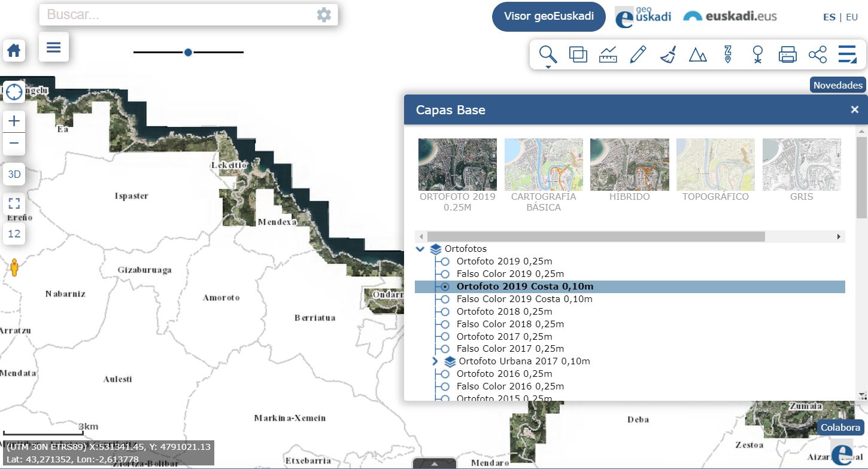Open search settings gear icon
Screen dimensions: 868x469
324,15
